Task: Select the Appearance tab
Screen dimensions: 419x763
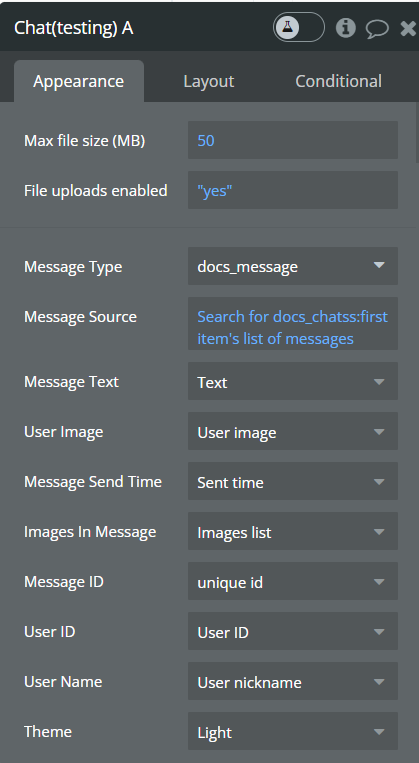Action: pyautogui.click(x=79, y=81)
